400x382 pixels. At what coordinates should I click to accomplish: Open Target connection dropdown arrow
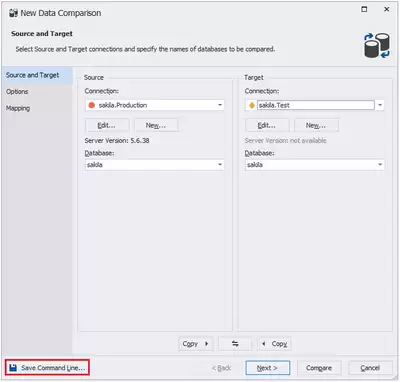[x=380, y=105]
